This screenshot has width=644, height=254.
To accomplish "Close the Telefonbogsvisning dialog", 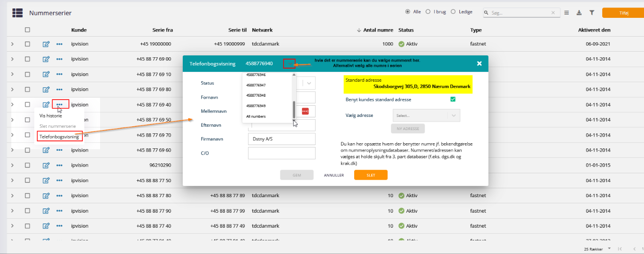I will coord(479,63).
